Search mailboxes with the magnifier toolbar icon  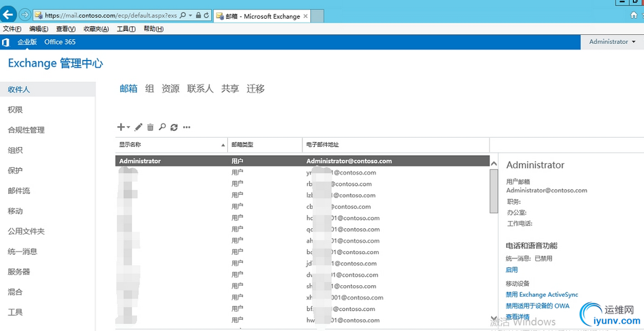[162, 127]
